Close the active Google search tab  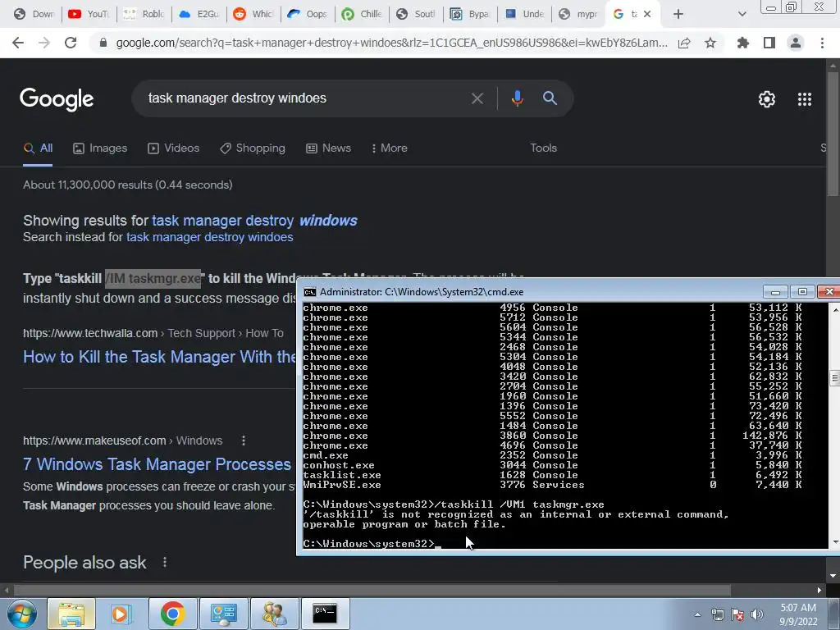click(647, 14)
